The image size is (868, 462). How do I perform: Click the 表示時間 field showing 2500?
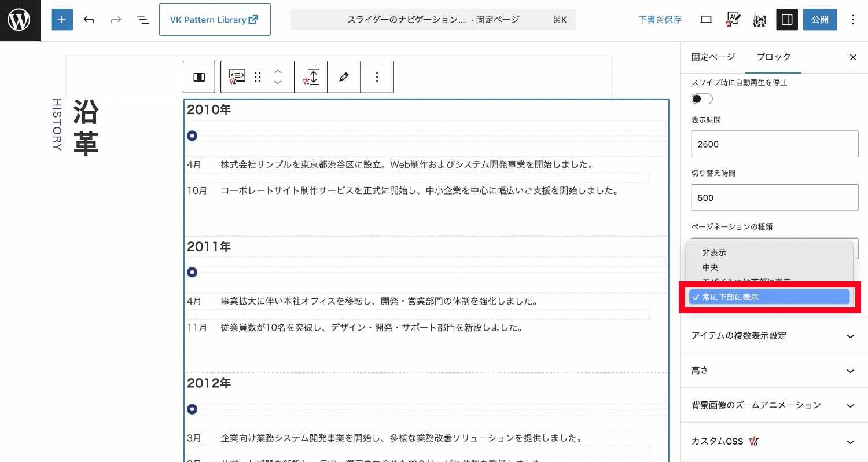point(774,144)
